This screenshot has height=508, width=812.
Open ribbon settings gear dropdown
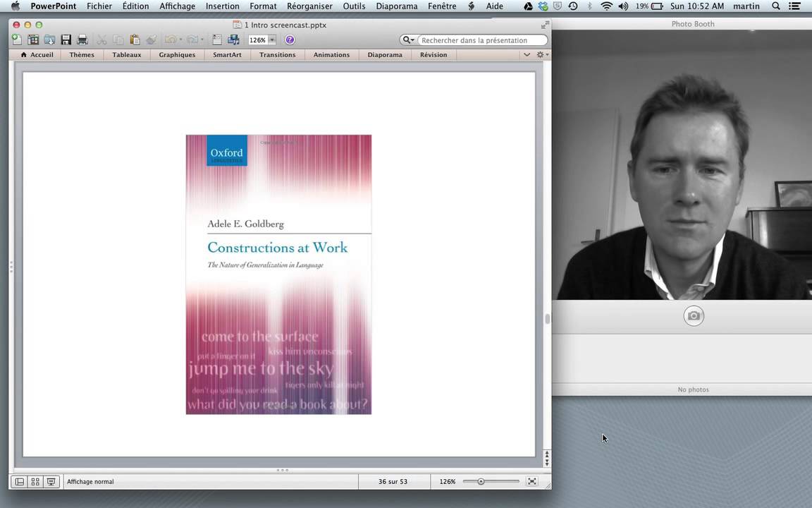542,54
